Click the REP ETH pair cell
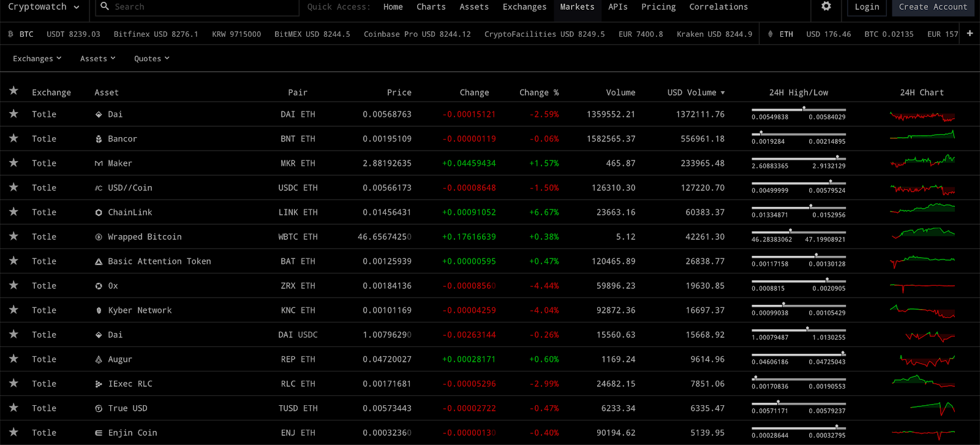 [x=298, y=359]
